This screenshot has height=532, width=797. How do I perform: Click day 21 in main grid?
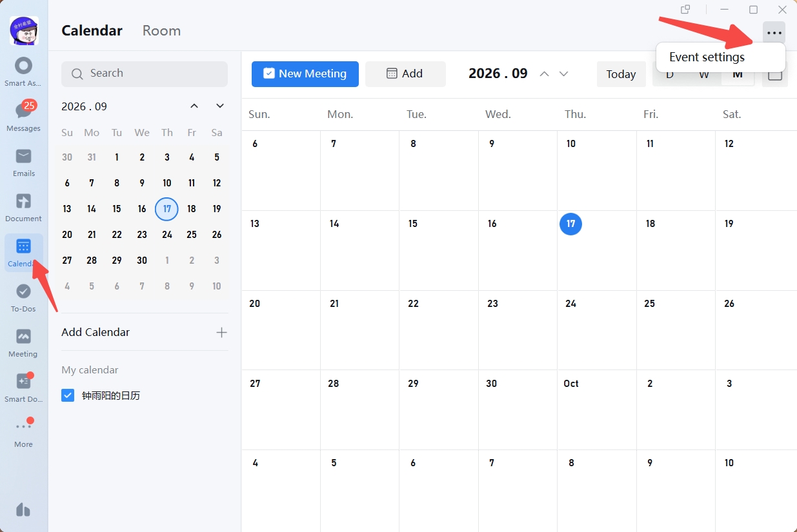[359, 330]
